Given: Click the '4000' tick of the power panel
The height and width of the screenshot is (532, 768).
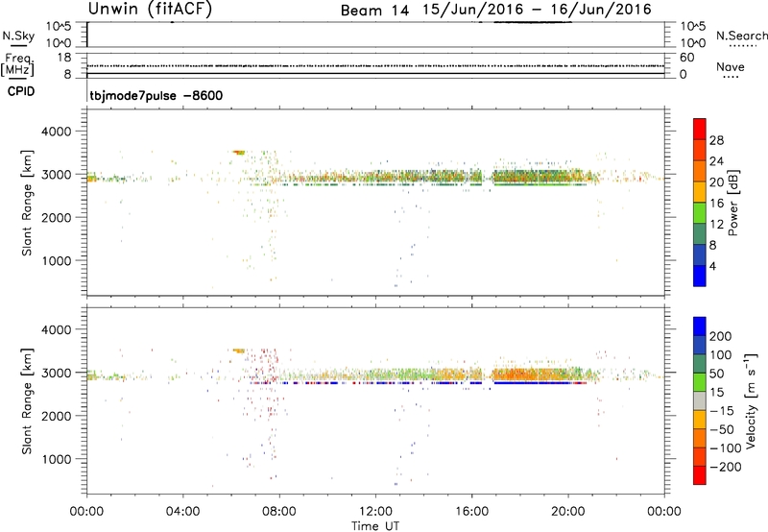Looking at the screenshot, I should [x=57, y=132].
